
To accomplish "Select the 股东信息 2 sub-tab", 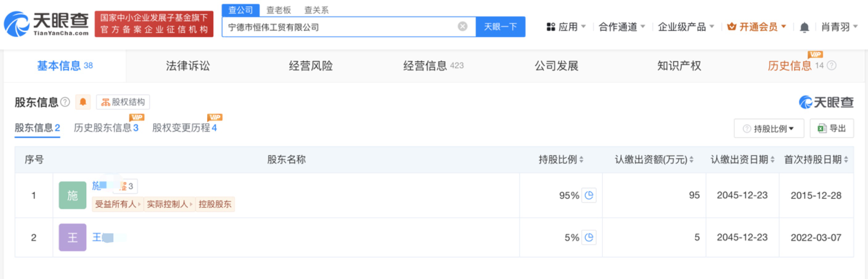I will point(37,128).
